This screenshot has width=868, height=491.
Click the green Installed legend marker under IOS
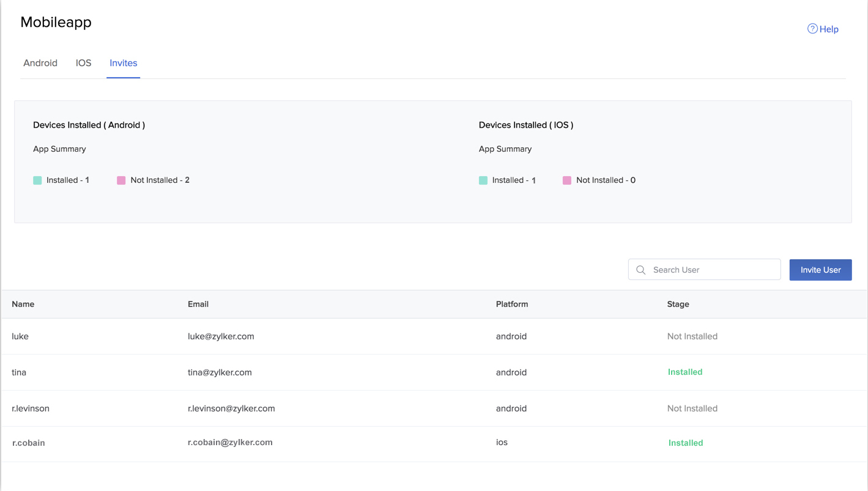click(x=483, y=180)
